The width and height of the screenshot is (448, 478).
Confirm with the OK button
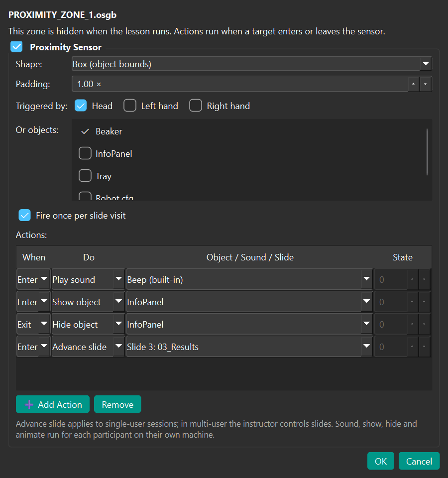tap(381, 461)
